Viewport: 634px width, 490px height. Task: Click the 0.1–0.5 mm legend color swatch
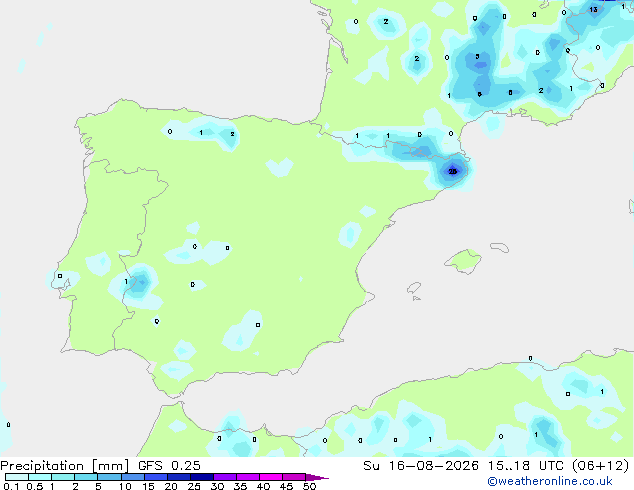[x=17, y=477]
